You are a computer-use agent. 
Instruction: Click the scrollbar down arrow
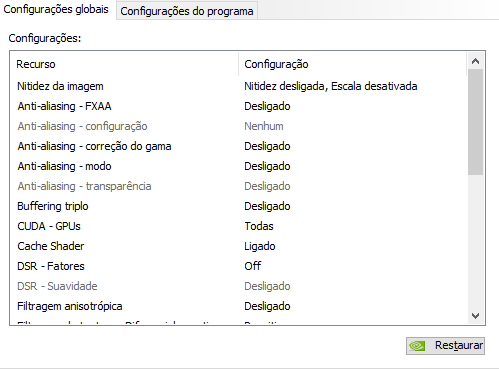[x=475, y=315]
